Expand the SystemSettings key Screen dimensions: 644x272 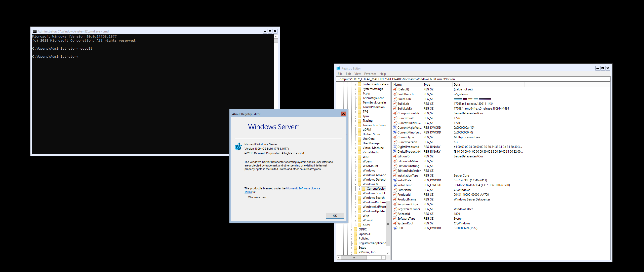pyautogui.click(x=355, y=89)
